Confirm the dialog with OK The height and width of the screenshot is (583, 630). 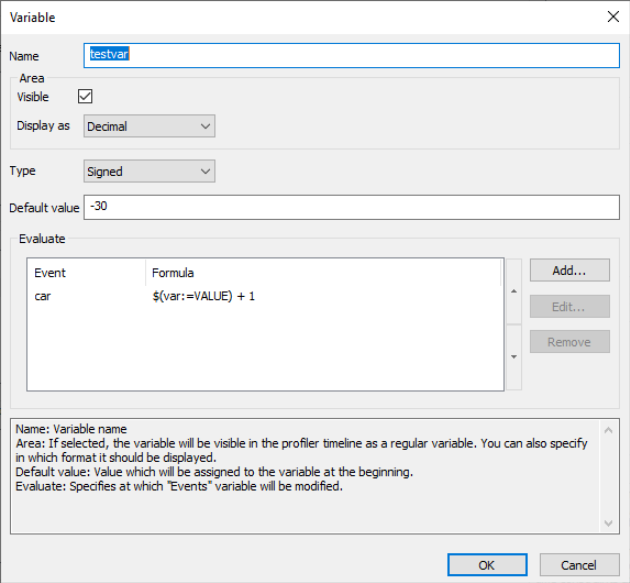486,565
